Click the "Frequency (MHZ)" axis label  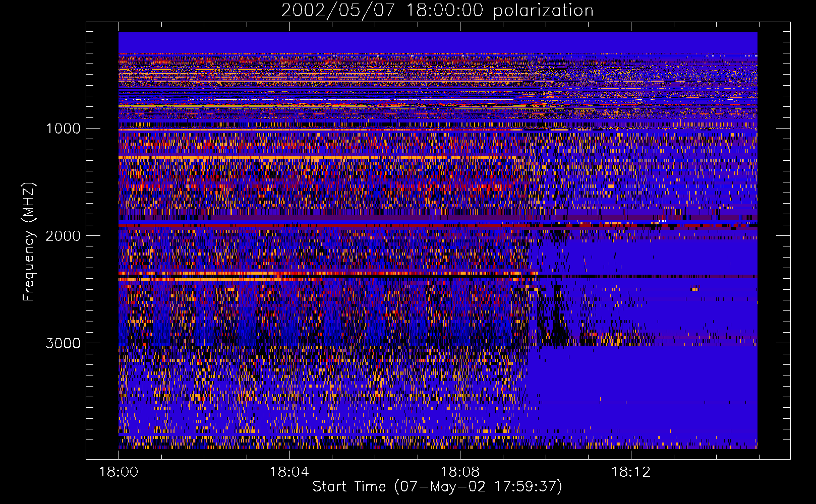(28, 242)
